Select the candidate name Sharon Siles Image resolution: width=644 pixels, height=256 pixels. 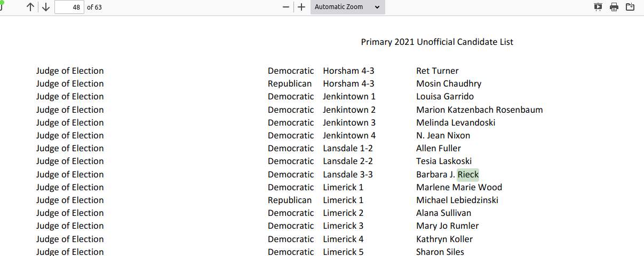click(440, 252)
